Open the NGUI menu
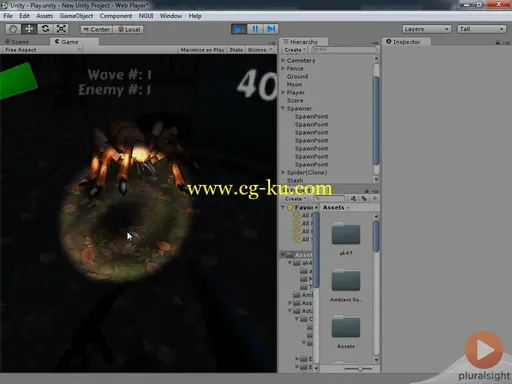The width and height of the screenshot is (512, 384). pyautogui.click(x=146, y=16)
